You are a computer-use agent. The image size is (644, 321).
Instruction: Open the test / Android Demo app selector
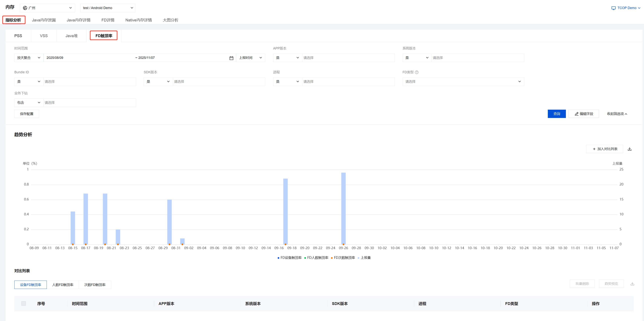pyautogui.click(x=107, y=8)
